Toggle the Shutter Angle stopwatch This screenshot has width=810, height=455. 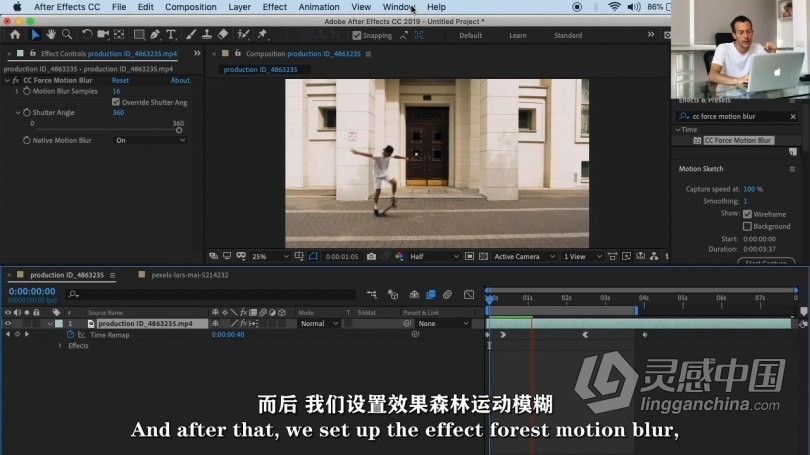[x=26, y=112]
